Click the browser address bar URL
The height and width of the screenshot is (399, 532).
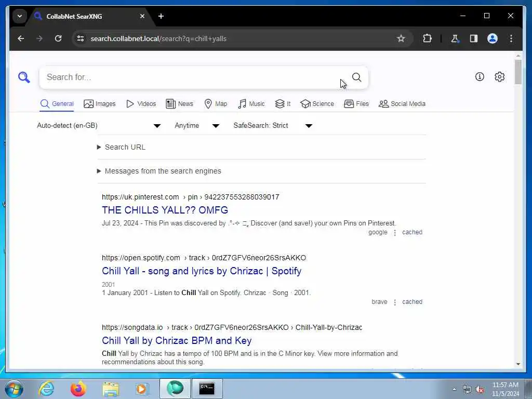click(158, 38)
